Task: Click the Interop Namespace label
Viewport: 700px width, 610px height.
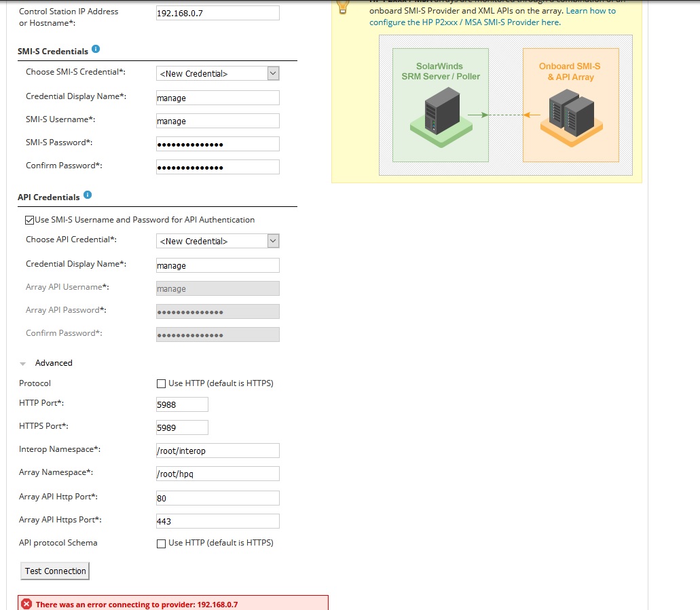Action: tap(60, 449)
